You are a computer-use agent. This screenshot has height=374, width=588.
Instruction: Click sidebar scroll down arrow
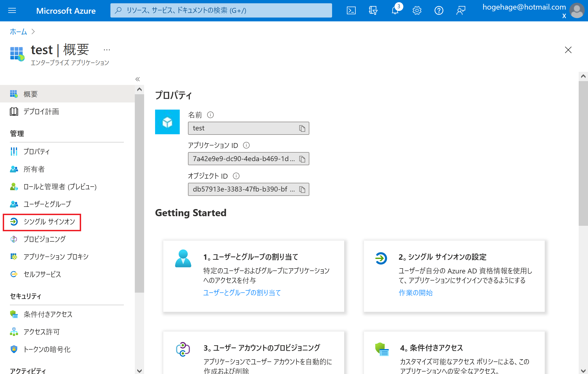(139, 371)
